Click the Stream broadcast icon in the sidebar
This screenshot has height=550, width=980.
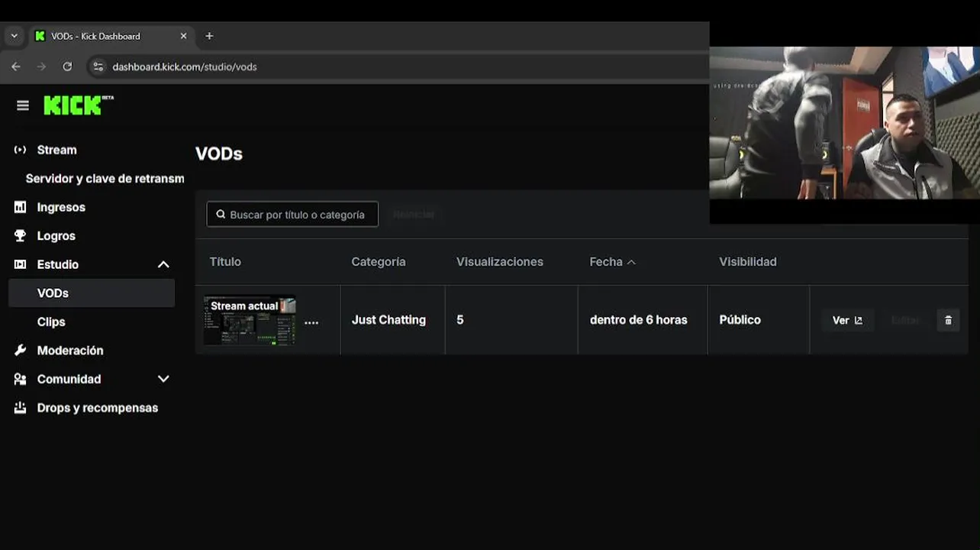[20, 150]
